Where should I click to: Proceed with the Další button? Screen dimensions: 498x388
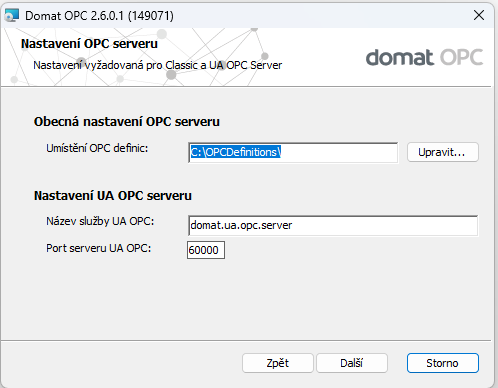(x=352, y=363)
